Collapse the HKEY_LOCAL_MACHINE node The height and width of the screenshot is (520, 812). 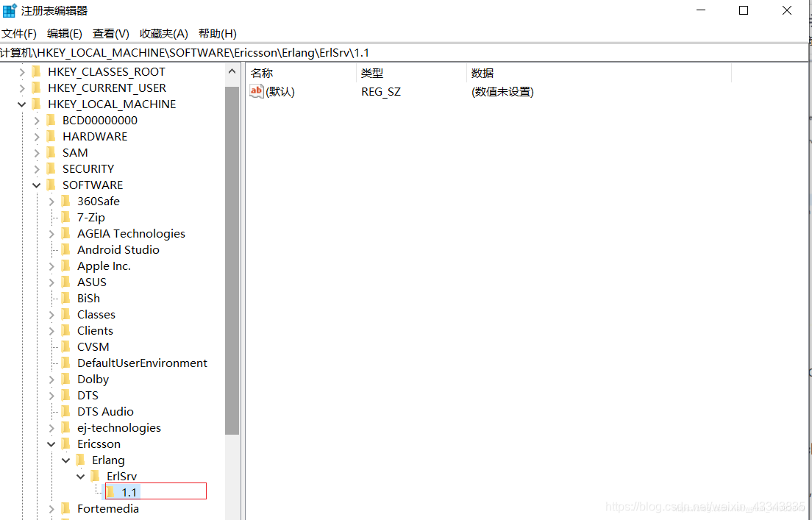click(x=22, y=104)
